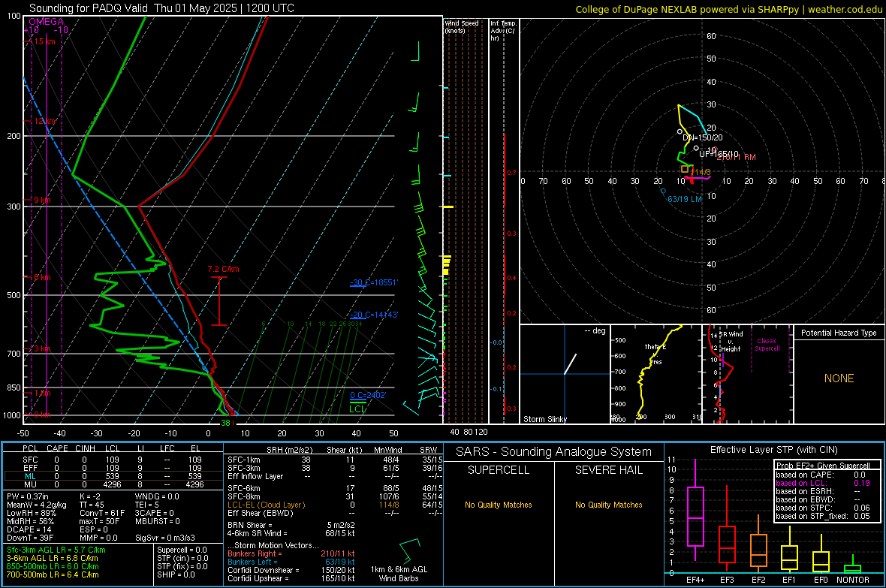Screen dimensions: 886x588
Task: Select the Classic Supercell marker text
Action: pos(767,345)
